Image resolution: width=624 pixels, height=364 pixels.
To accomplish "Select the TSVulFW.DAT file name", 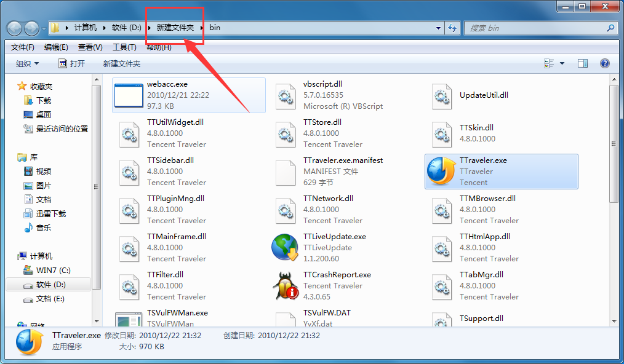I will click(327, 313).
